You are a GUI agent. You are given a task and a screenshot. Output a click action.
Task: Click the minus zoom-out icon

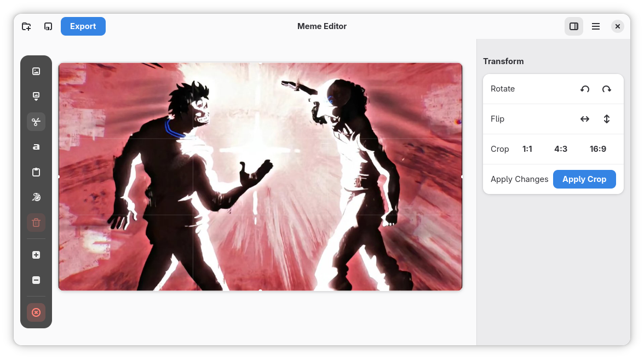tap(36, 280)
